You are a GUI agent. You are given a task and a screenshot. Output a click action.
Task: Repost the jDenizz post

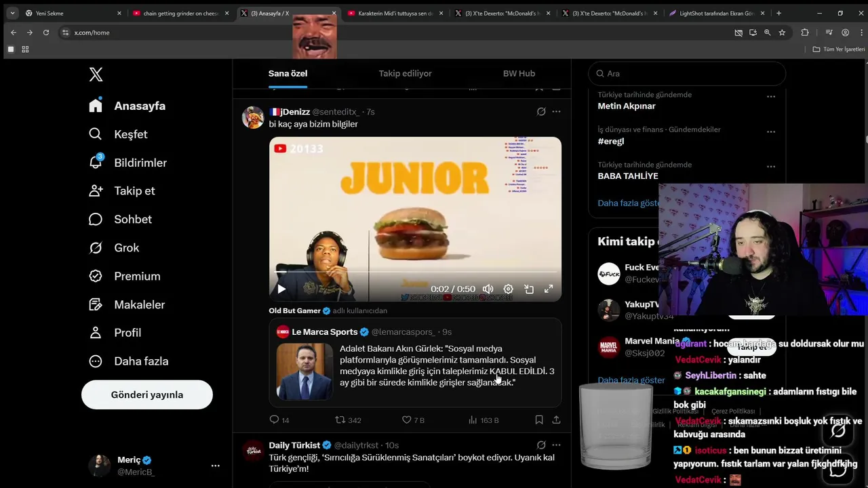coord(348,420)
